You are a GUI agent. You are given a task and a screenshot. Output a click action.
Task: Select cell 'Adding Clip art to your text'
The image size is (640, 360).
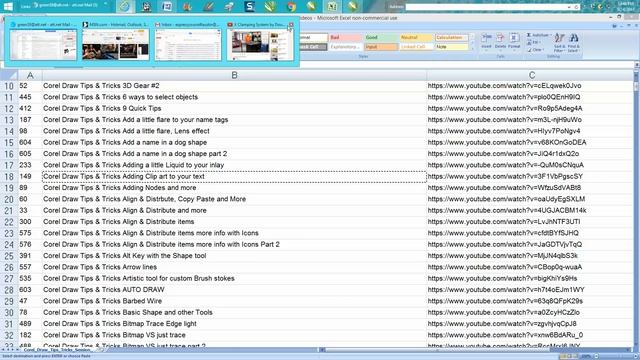(234, 177)
